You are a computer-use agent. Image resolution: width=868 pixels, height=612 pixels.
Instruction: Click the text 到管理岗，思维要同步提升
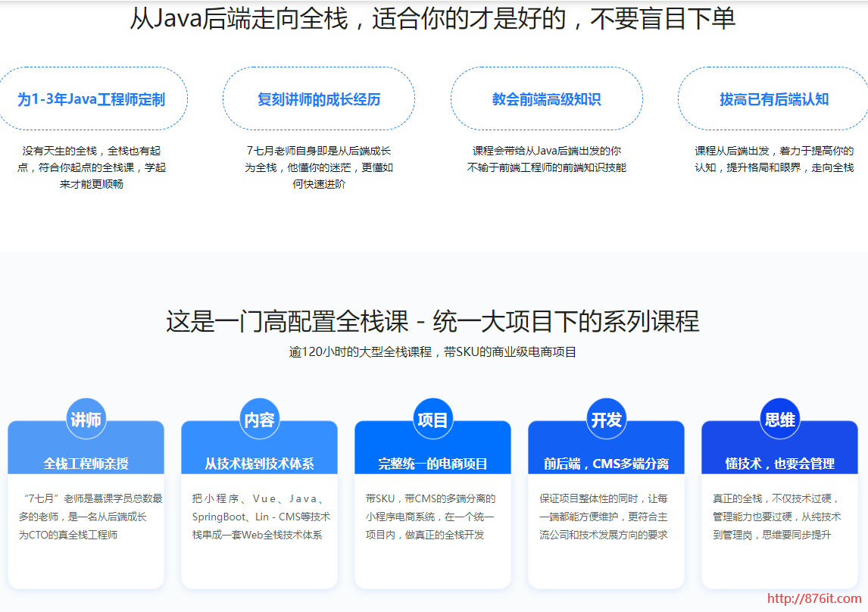[772, 535]
